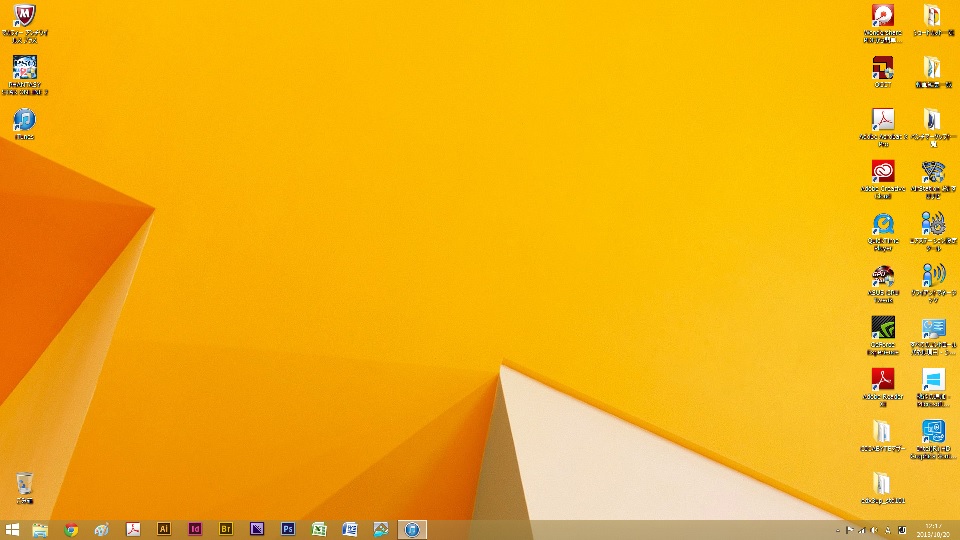Open File Explorer from the taskbar
The width and height of the screenshot is (960, 540).
[x=40, y=529]
